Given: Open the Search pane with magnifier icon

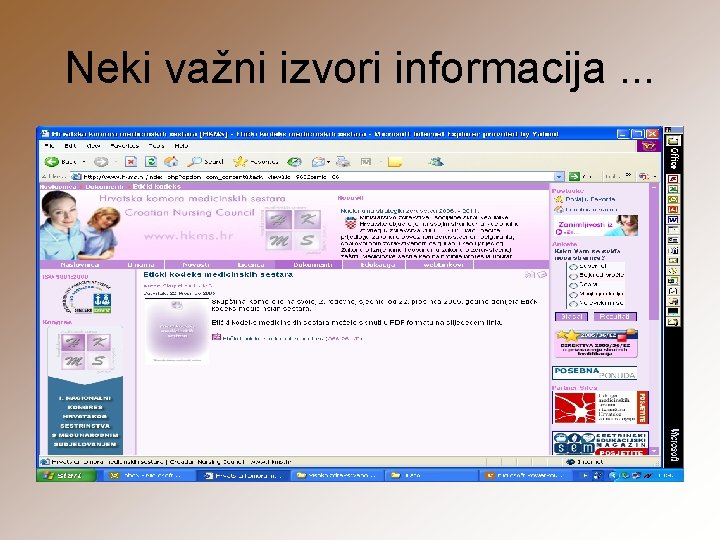Looking at the screenshot, I should coord(195,162).
